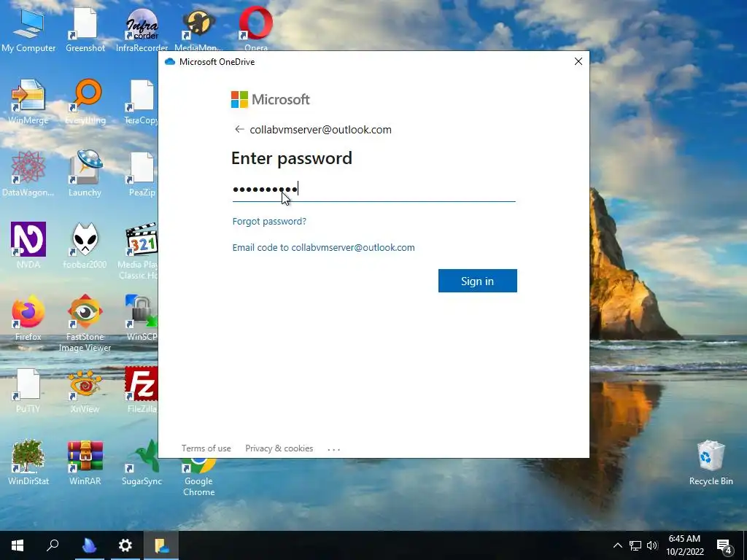Select the TeraCopy desktop shortcut

[x=141, y=102]
